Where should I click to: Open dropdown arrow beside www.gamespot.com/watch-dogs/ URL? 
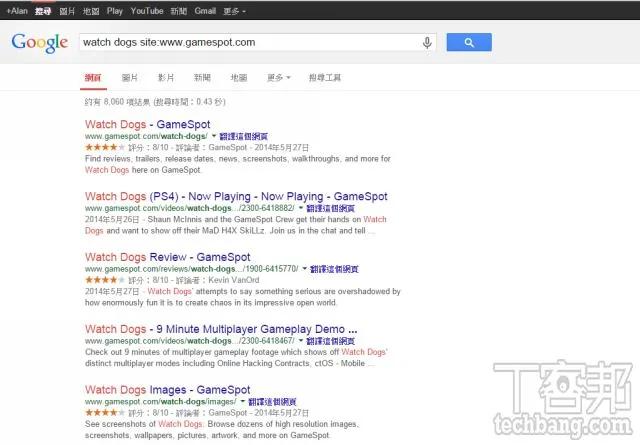(213, 136)
